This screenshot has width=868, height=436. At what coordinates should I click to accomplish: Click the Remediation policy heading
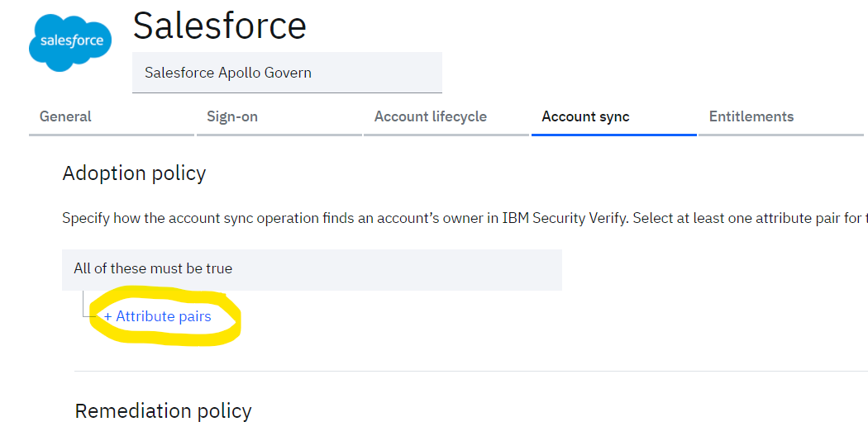163,410
